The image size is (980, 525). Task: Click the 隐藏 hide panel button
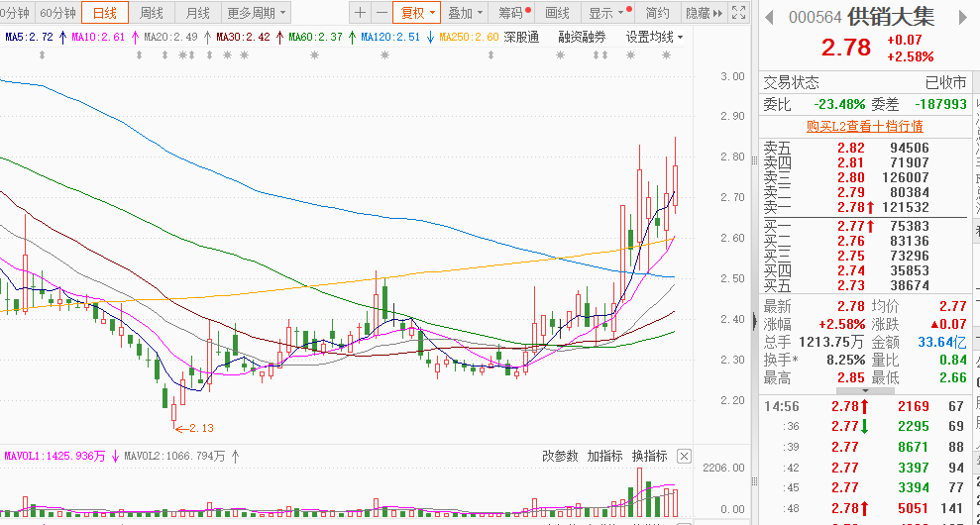coord(704,13)
